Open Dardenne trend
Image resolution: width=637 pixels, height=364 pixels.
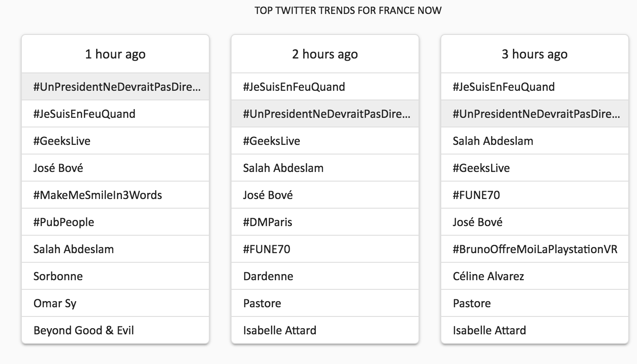tap(268, 276)
